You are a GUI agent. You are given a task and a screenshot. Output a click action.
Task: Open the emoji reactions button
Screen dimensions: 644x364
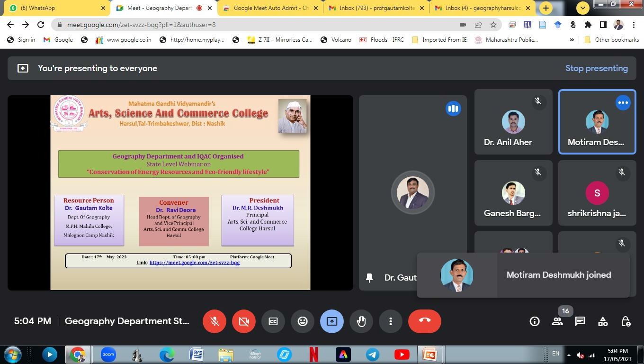[303, 321]
